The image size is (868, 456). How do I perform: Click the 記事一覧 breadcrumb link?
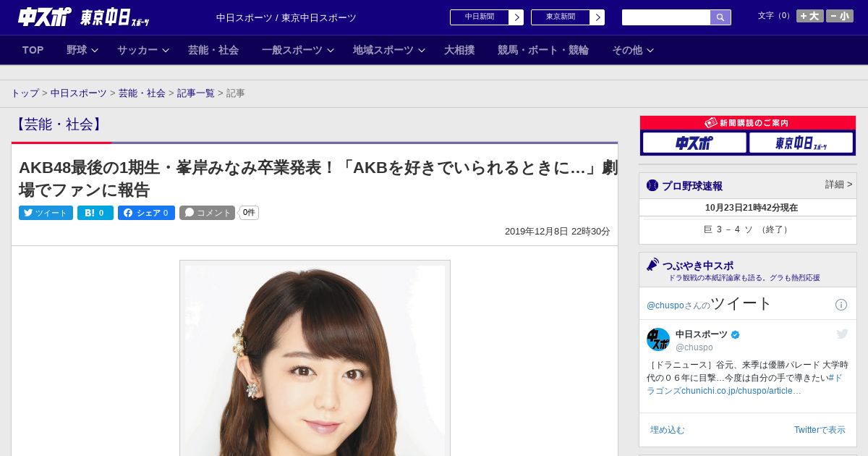[196, 93]
